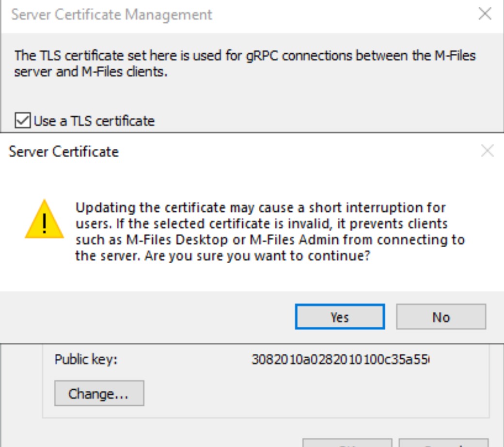Confirm the certificate update with Yes
This screenshot has height=447, width=504.
[340, 317]
